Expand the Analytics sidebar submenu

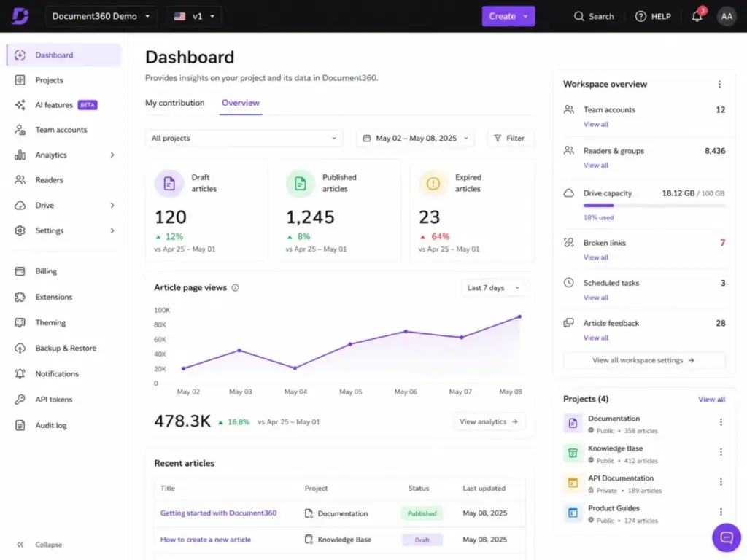click(112, 155)
